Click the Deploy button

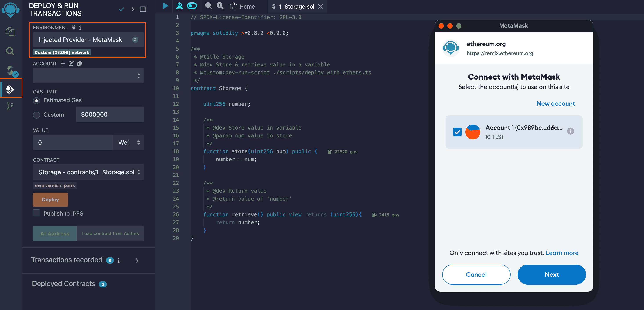tap(50, 200)
